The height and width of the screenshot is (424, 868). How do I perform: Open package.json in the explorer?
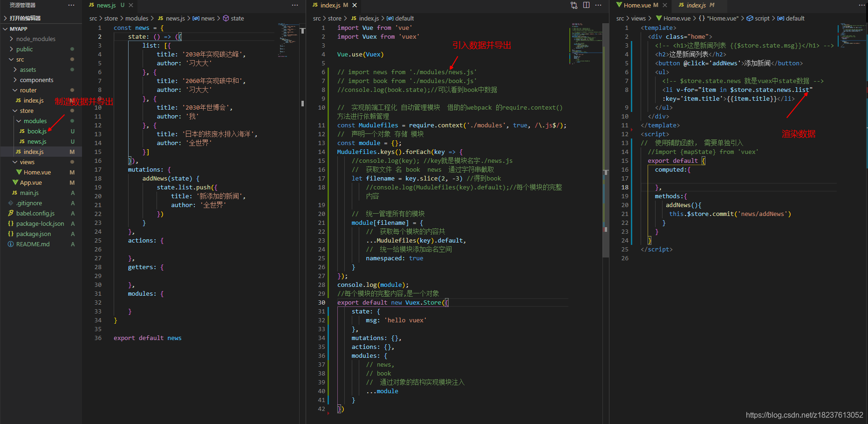34,234
